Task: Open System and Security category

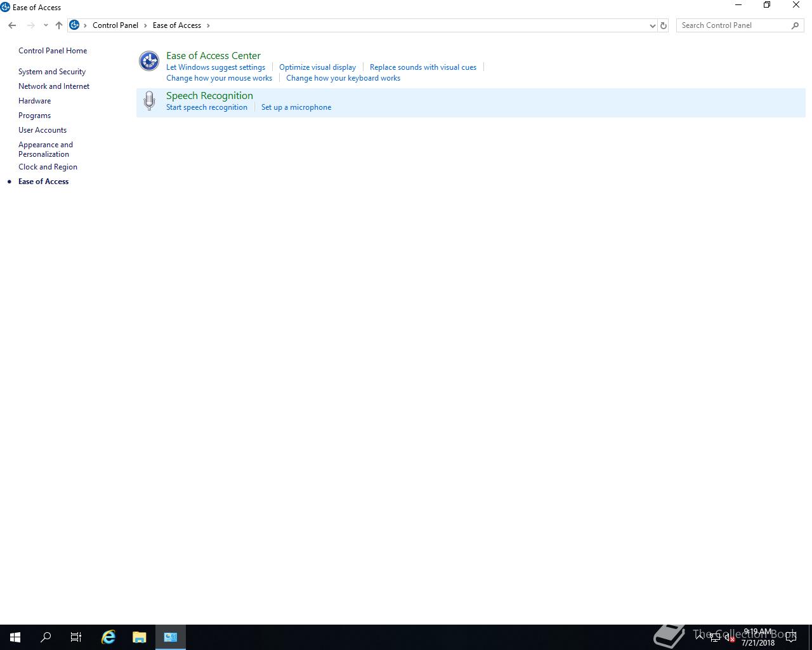Action: pos(52,72)
